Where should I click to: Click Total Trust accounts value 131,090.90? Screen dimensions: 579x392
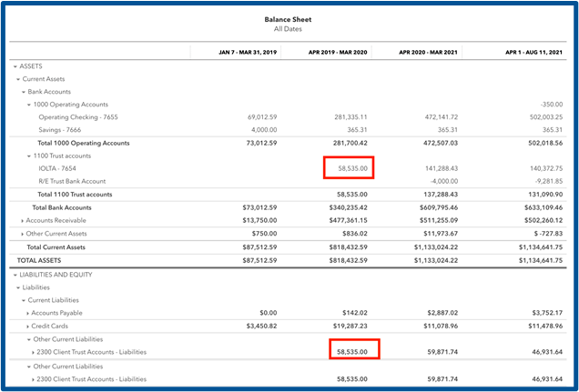pyautogui.click(x=545, y=195)
